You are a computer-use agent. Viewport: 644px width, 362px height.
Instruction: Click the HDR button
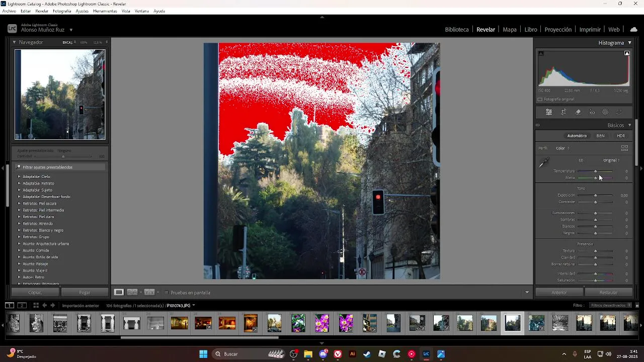coord(621,136)
